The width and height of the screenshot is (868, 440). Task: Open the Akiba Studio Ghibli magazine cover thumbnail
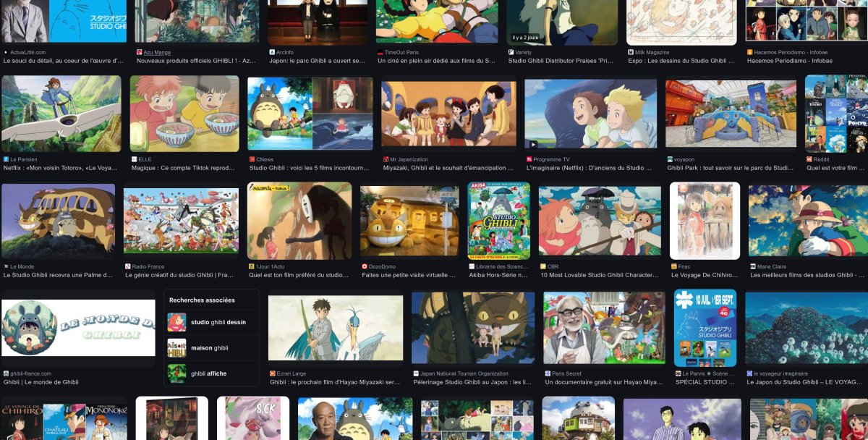tap(498, 220)
